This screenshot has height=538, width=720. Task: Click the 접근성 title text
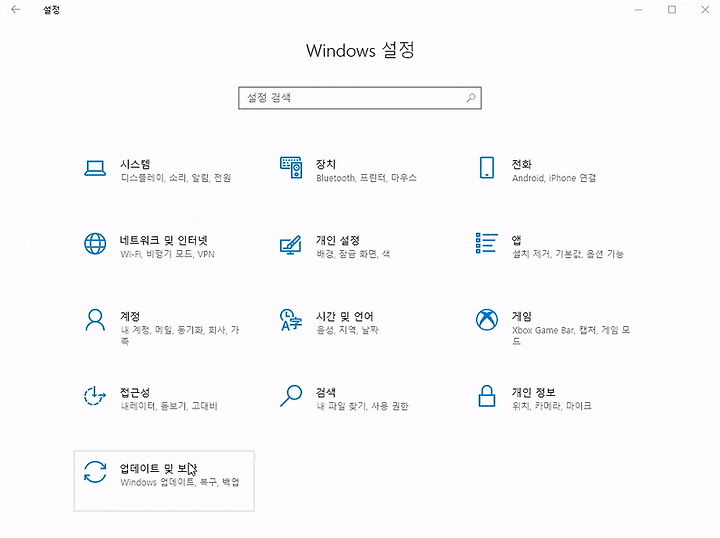(135, 392)
